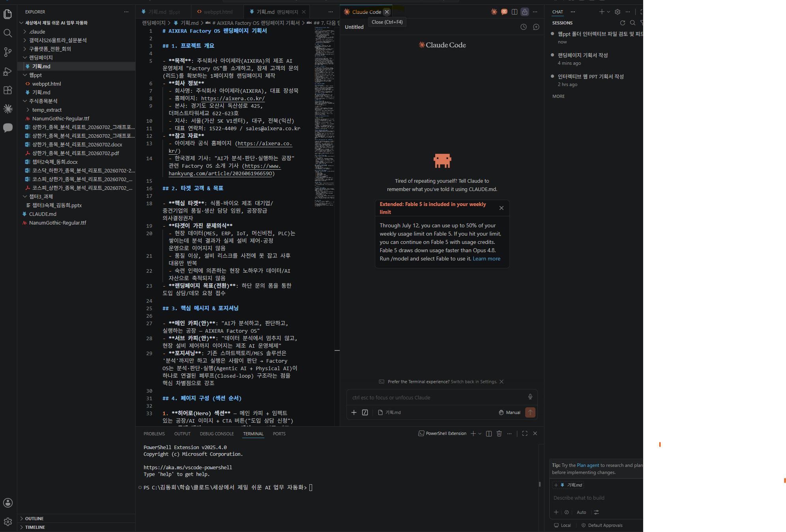Open chat settings gear in the CHAT panel
Viewport: 786px width, 532px height.
point(618,12)
